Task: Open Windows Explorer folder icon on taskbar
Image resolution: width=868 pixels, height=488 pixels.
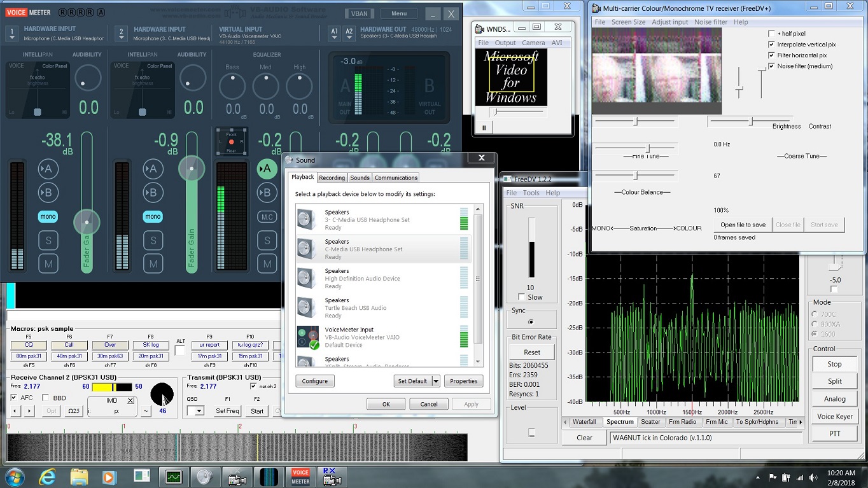Action: coord(79,477)
